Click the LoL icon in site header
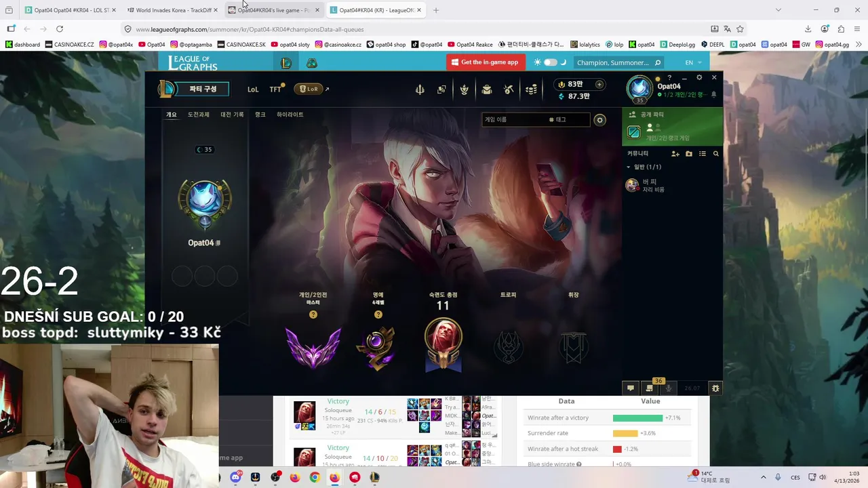The width and height of the screenshot is (868, 488). [286, 62]
